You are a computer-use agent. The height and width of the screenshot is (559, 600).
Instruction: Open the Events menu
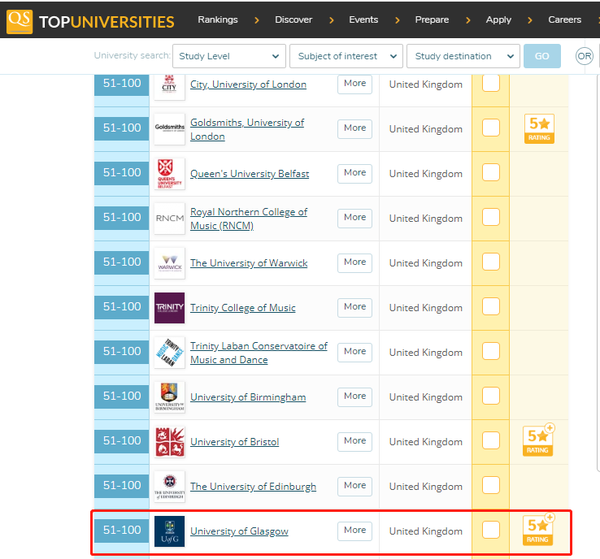(364, 20)
